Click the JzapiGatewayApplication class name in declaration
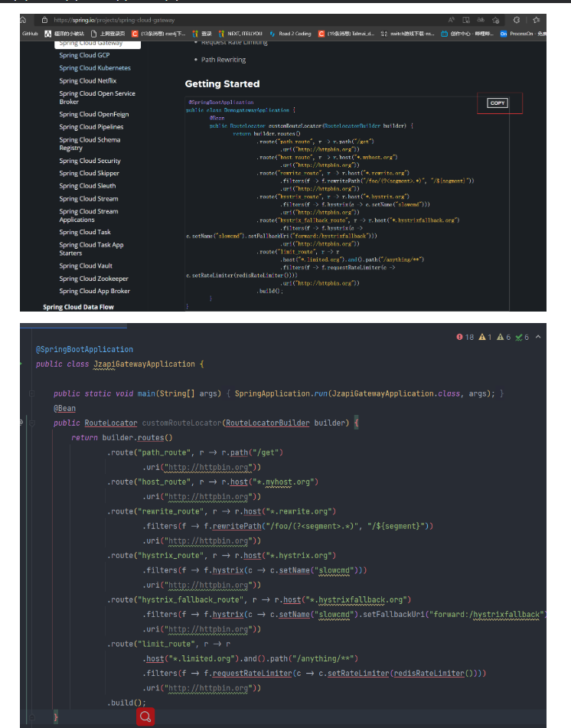The width and height of the screenshot is (571, 728). coord(145,364)
